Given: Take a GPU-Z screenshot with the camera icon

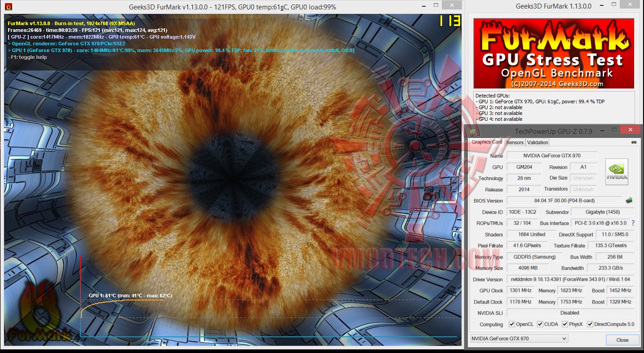Looking at the screenshot, I should coord(634,142).
